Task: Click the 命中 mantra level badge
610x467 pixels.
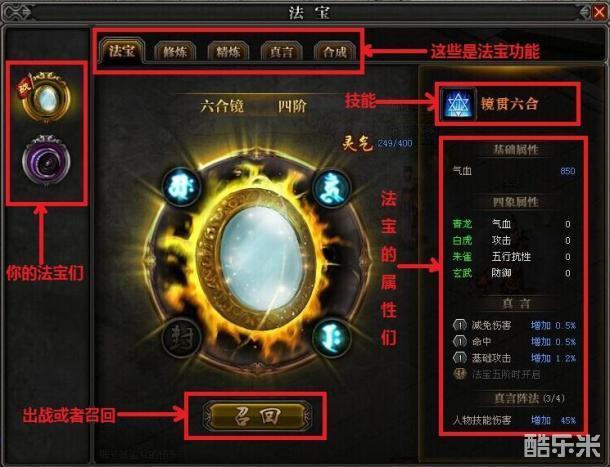Action: [x=460, y=341]
